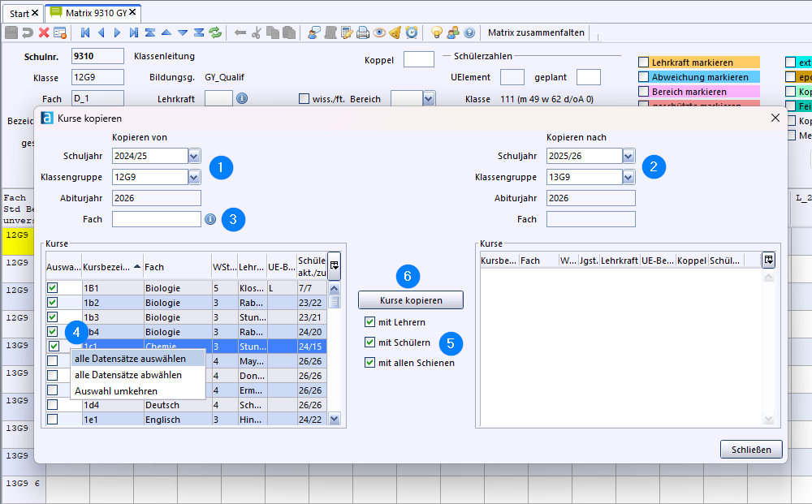The height and width of the screenshot is (504, 812).
Task: Choose 'alle Datensätze auswählen' from context menu
Action: pos(130,359)
